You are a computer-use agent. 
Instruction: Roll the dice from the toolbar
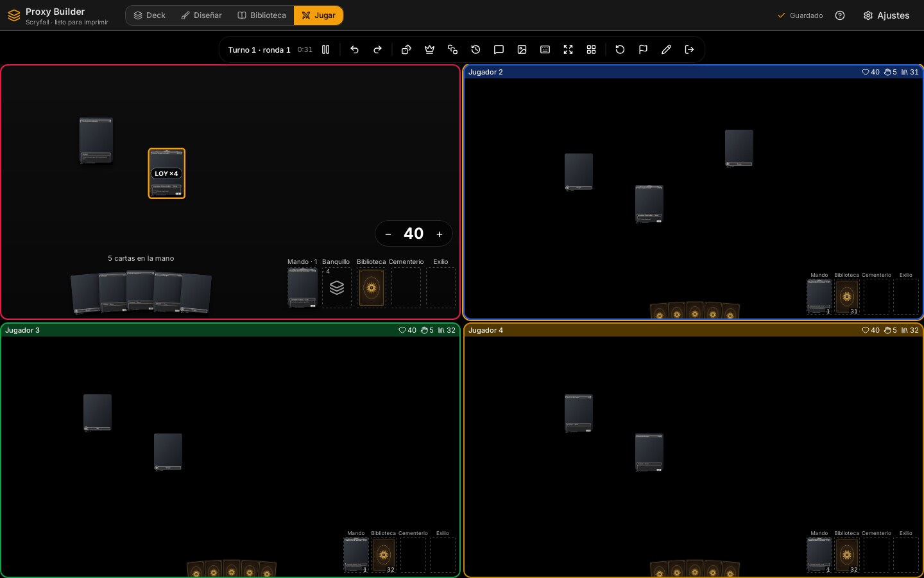[x=406, y=49]
